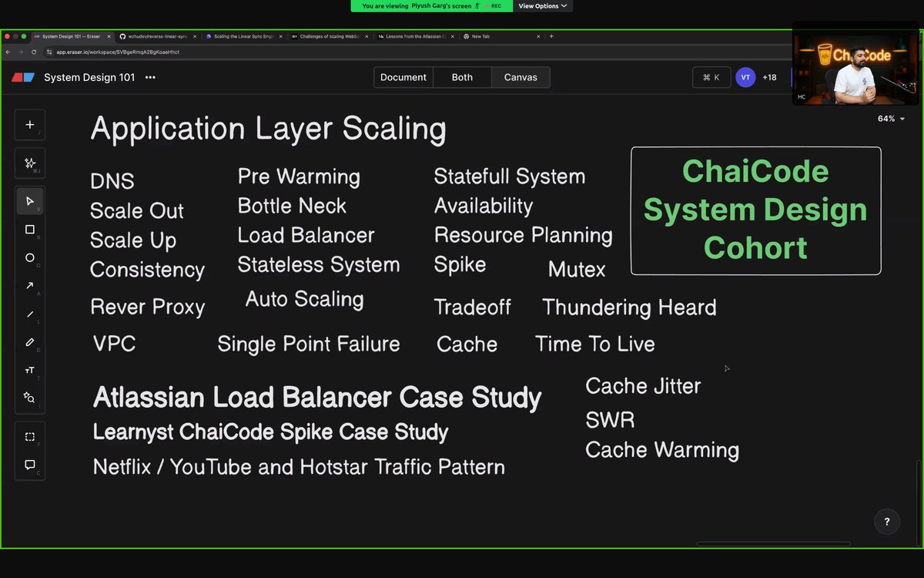Open a new browser tab with the plus
The height and width of the screenshot is (578, 924).
[551, 36]
